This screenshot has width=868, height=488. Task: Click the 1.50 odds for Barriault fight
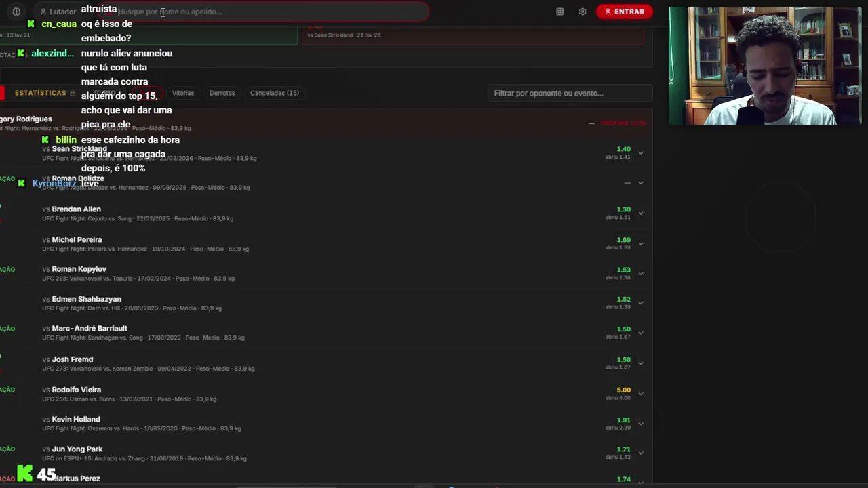coord(624,329)
